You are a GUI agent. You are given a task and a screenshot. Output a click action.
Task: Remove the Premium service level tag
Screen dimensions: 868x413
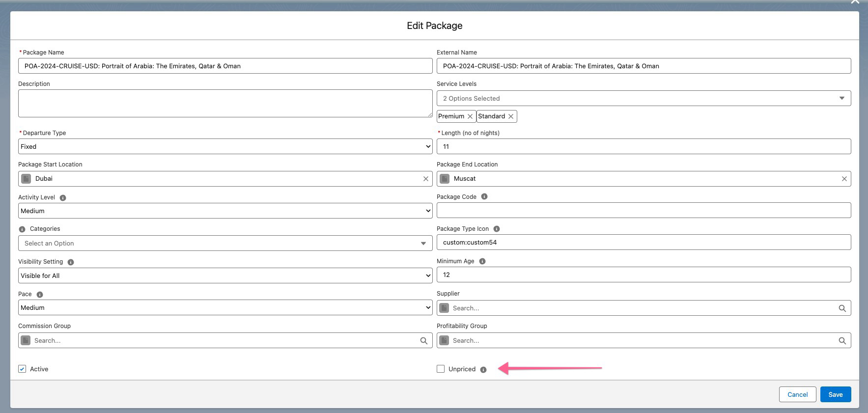(x=470, y=116)
